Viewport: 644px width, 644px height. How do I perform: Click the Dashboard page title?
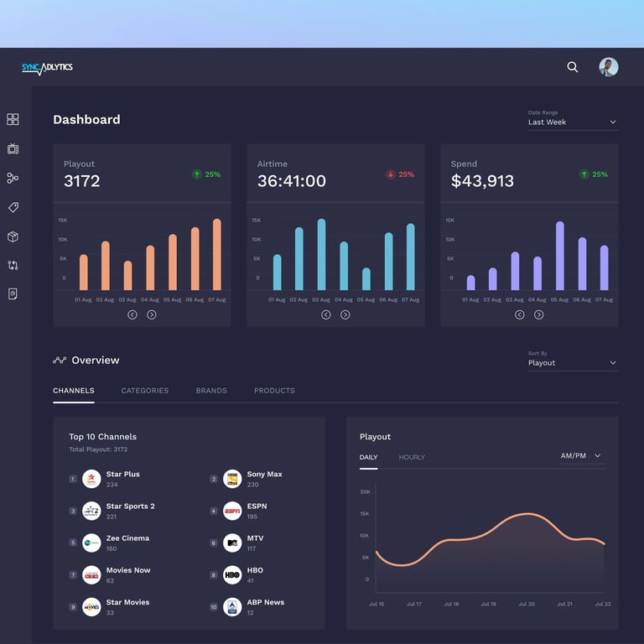(86, 120)
